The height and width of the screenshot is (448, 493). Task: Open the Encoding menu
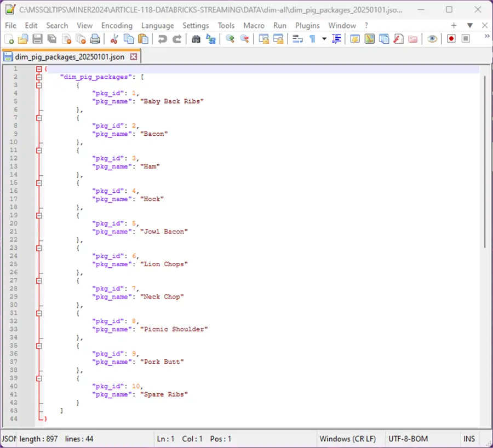click(117, 25)
